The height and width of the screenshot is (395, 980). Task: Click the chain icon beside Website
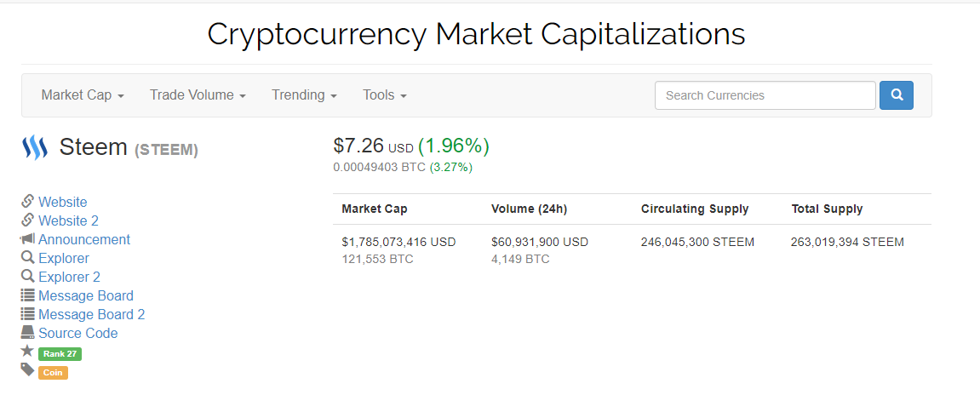[28, 202]
